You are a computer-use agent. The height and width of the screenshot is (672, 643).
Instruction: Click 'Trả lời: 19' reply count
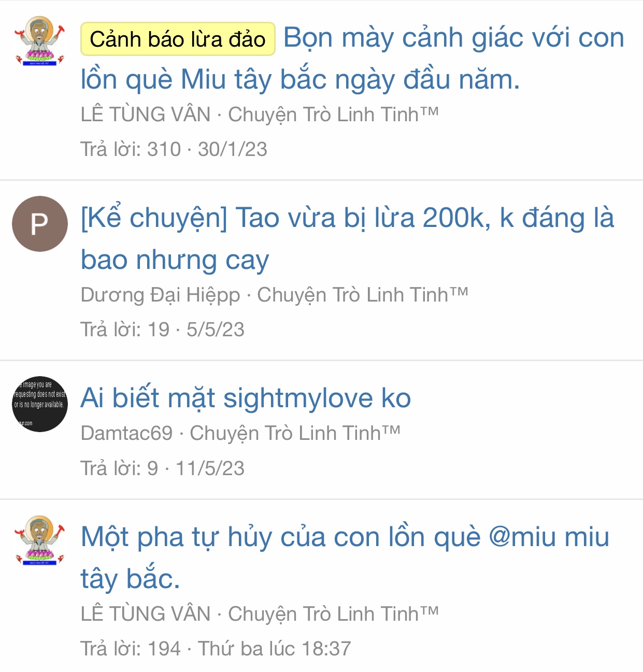point(125,330)
